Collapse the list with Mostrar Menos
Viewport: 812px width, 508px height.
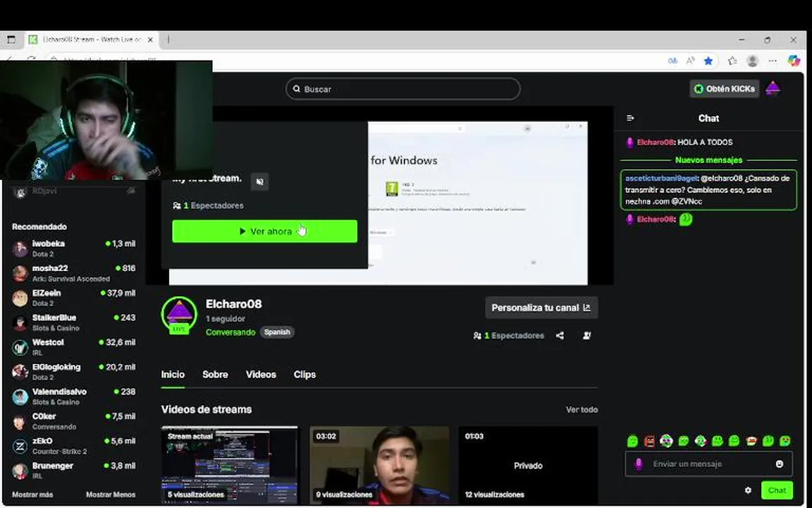coord(110,495)
